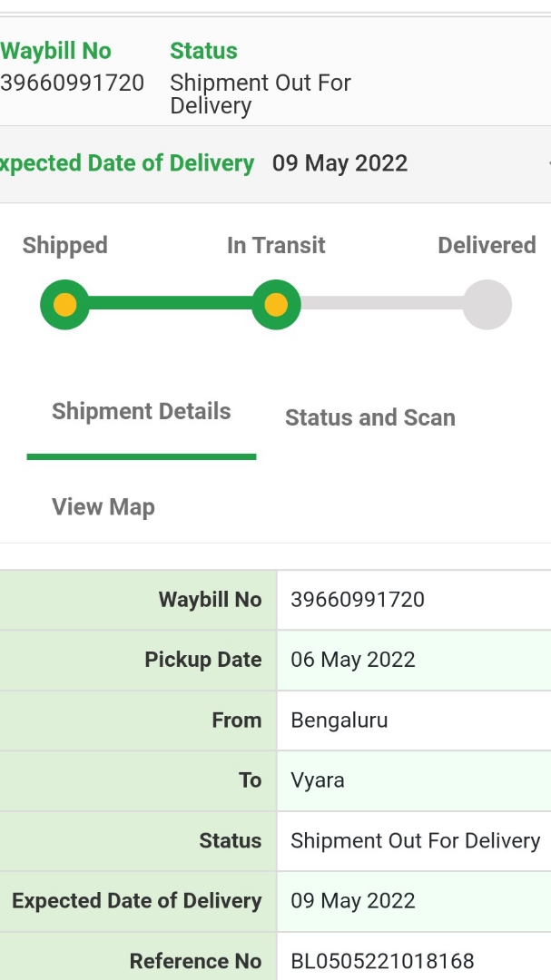551x980 pixels.
Task: Click the destination Vyara
Action: click(x=318, y=780)
